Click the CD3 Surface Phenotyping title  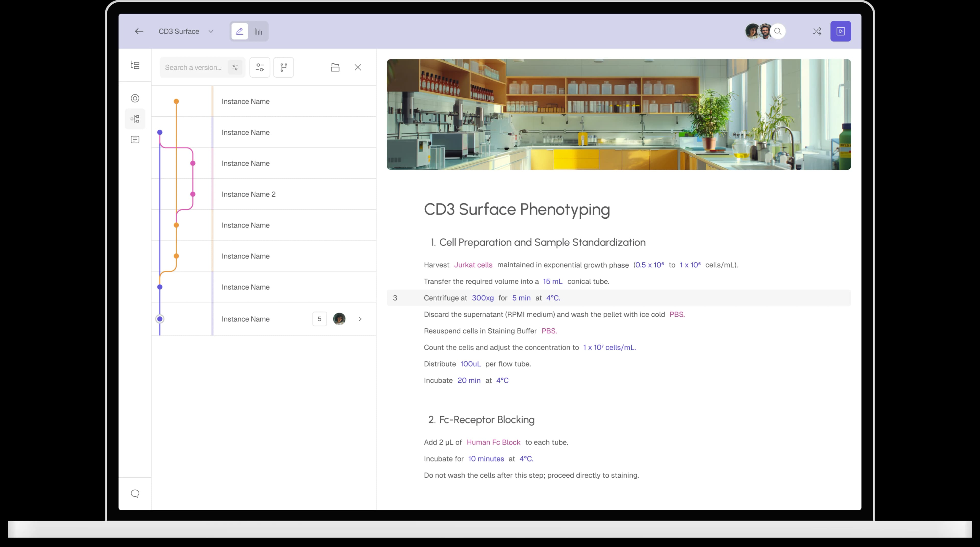517,209
